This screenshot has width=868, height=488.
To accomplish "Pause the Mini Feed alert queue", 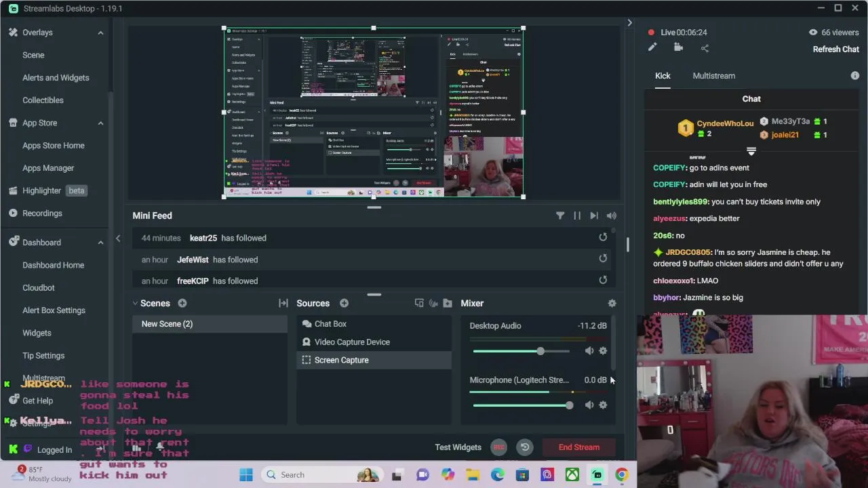I will click(577, 216).
